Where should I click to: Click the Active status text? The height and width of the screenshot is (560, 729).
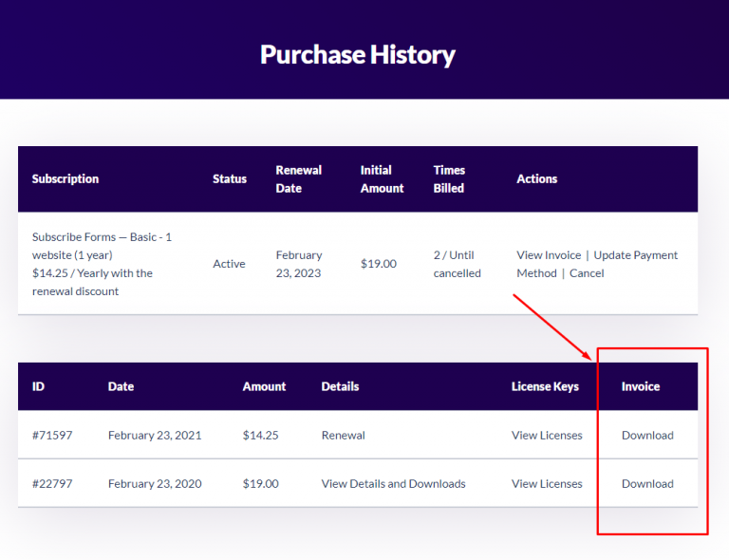point(229,264)
